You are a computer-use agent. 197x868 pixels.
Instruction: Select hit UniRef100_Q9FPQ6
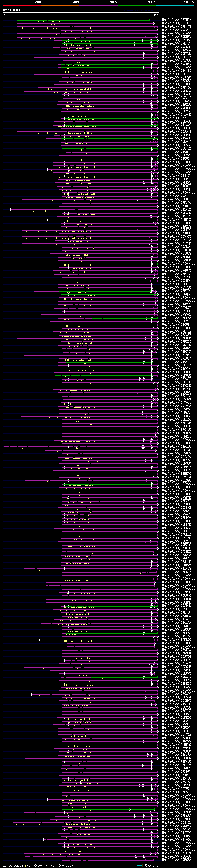[177, 189]
